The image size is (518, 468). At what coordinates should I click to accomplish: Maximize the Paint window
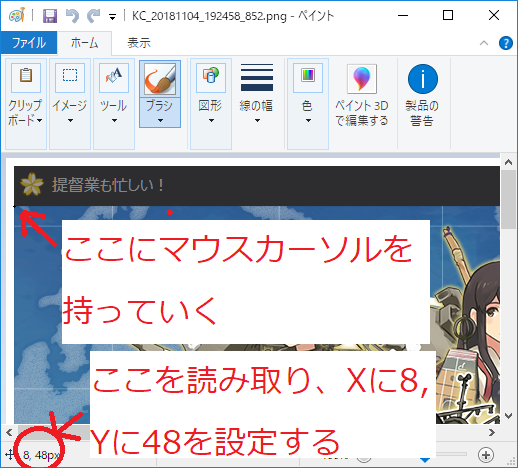click(x=448, y=15)
